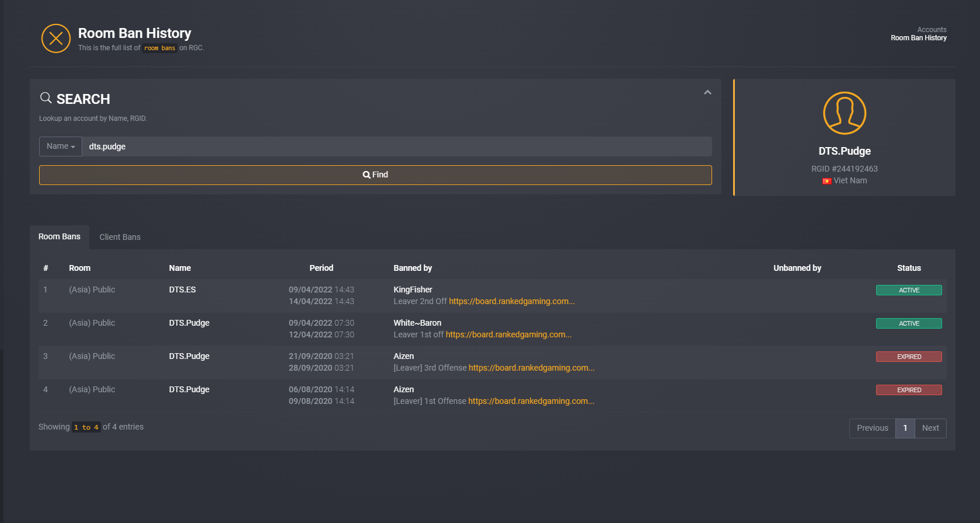Image resolution: width=980 pixels, height=523 pixels.
Task: Click the DTS.Pudge profile avatar icon
Action: (845, 113)
